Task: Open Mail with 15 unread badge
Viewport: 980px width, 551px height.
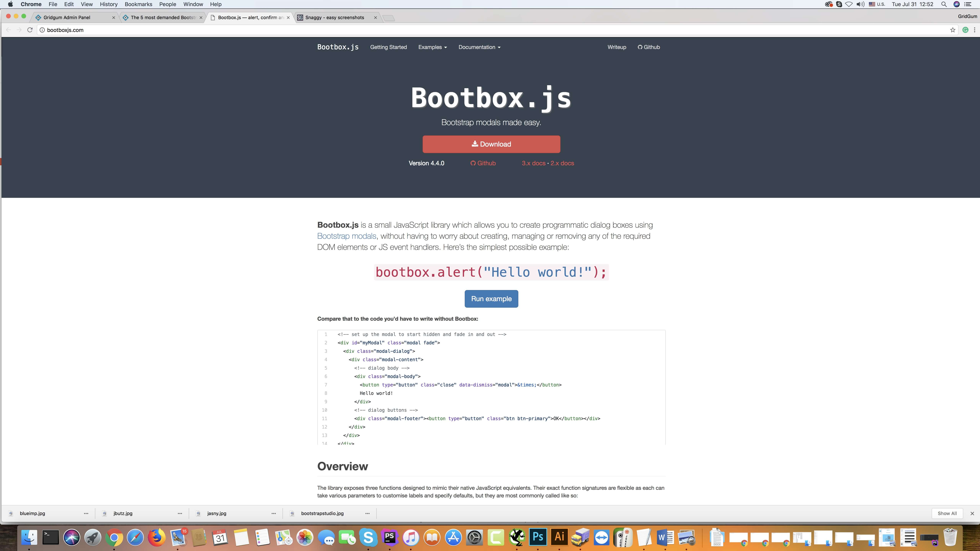Action: [178, 537]
